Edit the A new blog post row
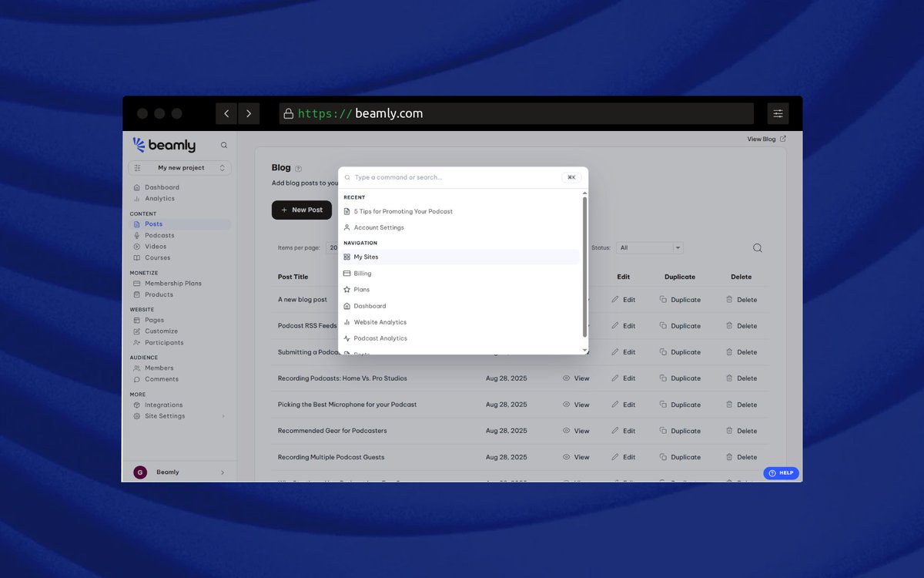The height and width of the screenshot is (578, 924). pos(624,300)
